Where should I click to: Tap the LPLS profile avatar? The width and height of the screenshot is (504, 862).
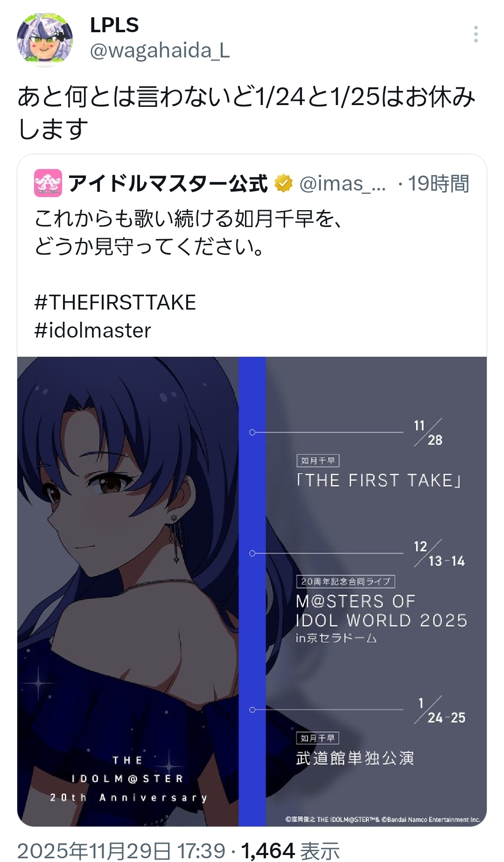45,41
